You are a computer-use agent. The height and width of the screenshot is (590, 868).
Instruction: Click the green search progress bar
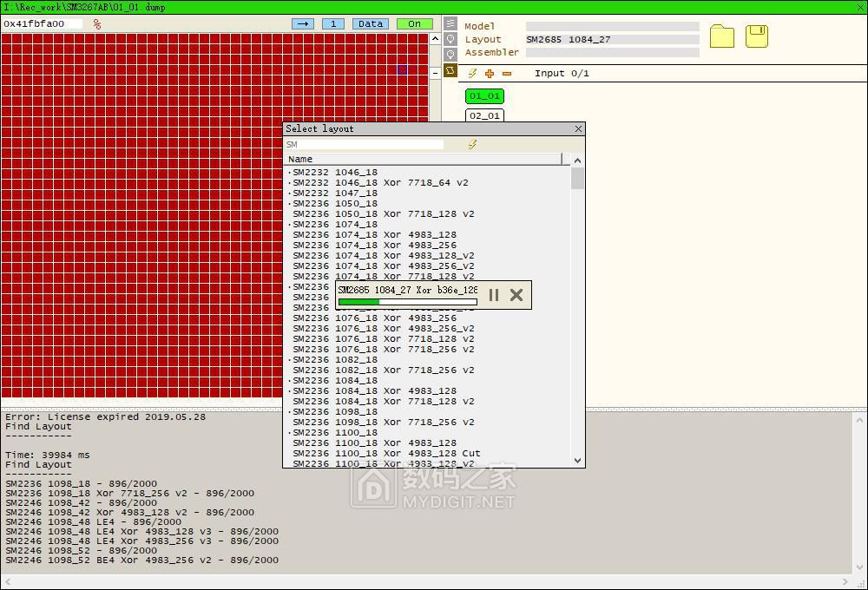pos(407,302)
